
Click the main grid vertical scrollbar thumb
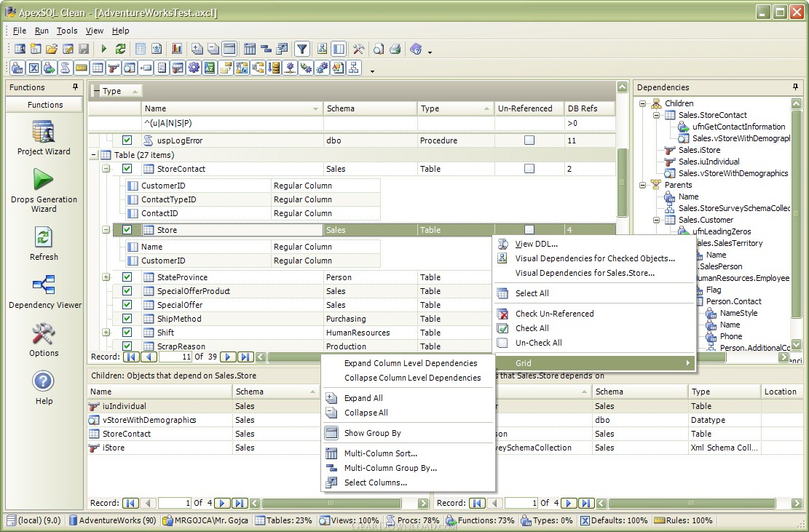point(623,183)
